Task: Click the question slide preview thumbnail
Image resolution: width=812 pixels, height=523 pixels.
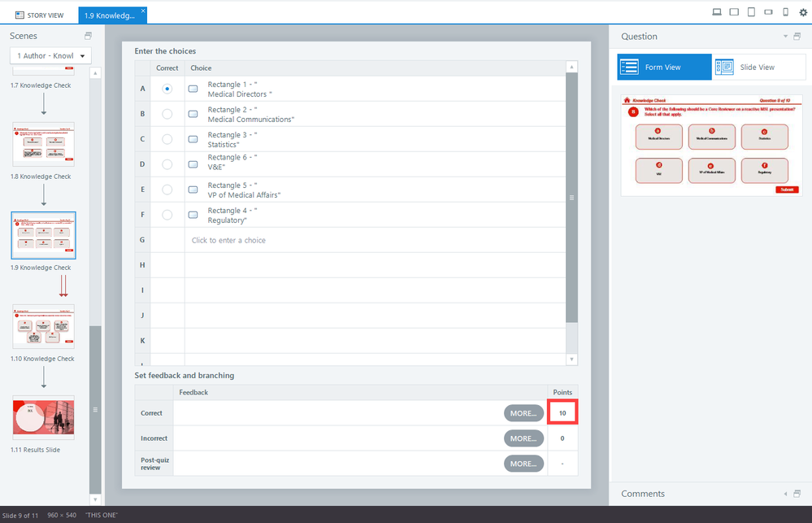Action: (x=711, y=145)
